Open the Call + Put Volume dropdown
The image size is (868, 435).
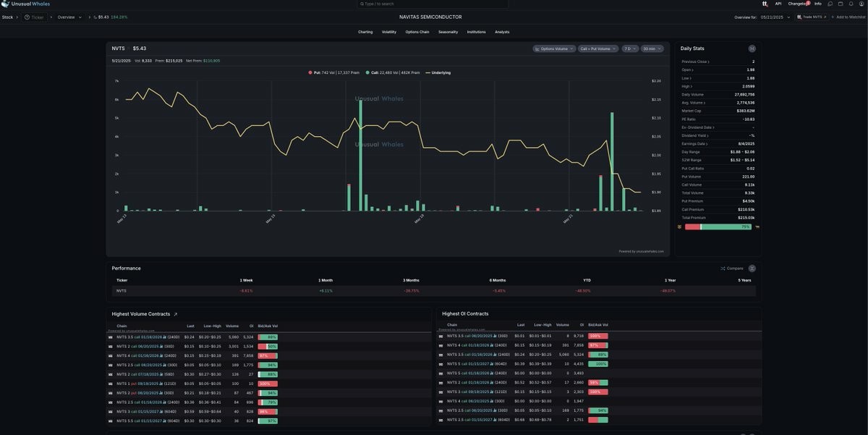pyautogui.click(x=598, y=48)
